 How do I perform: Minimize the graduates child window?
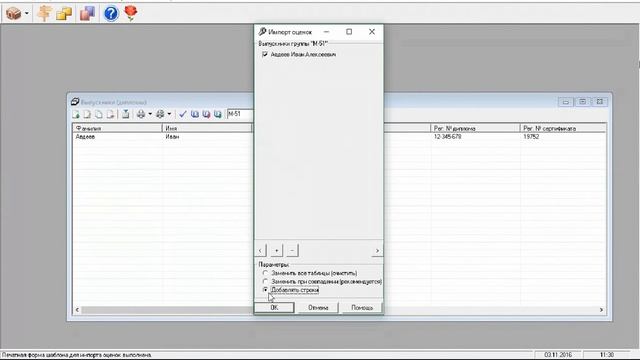pos(566,102)
